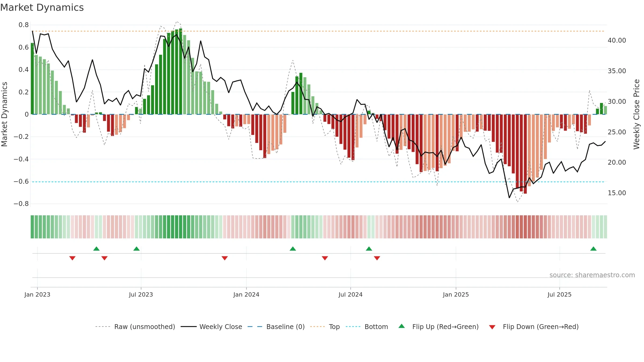Click the Jan 2023 axis label

(37, 294)
